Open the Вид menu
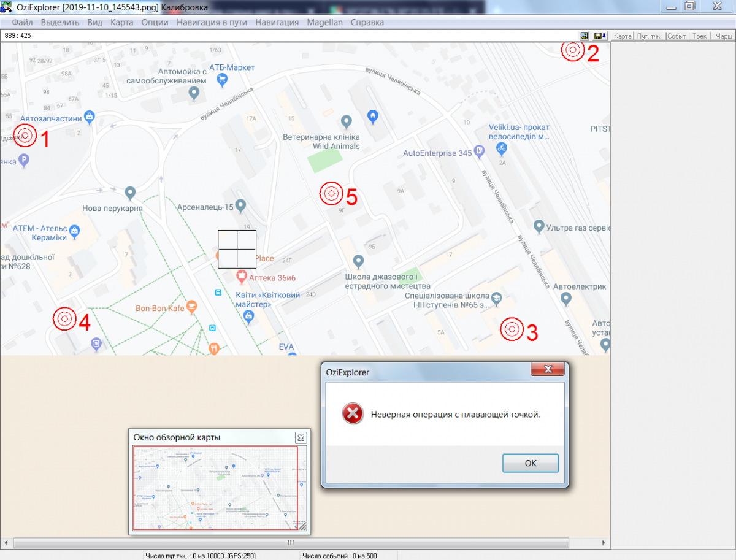This screenshot has width=736, height=560. point(95,22)
